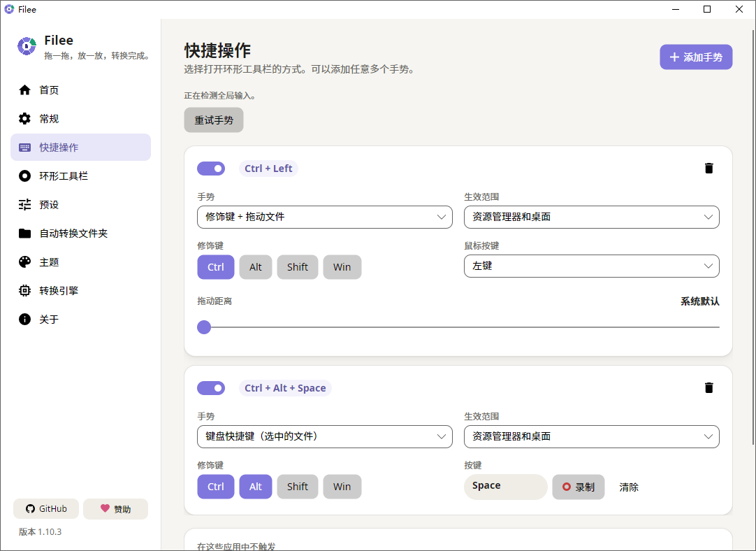Open the 环形工具栏 page
Viewport: 756px width, 551px height.
[x=80, y=176]
